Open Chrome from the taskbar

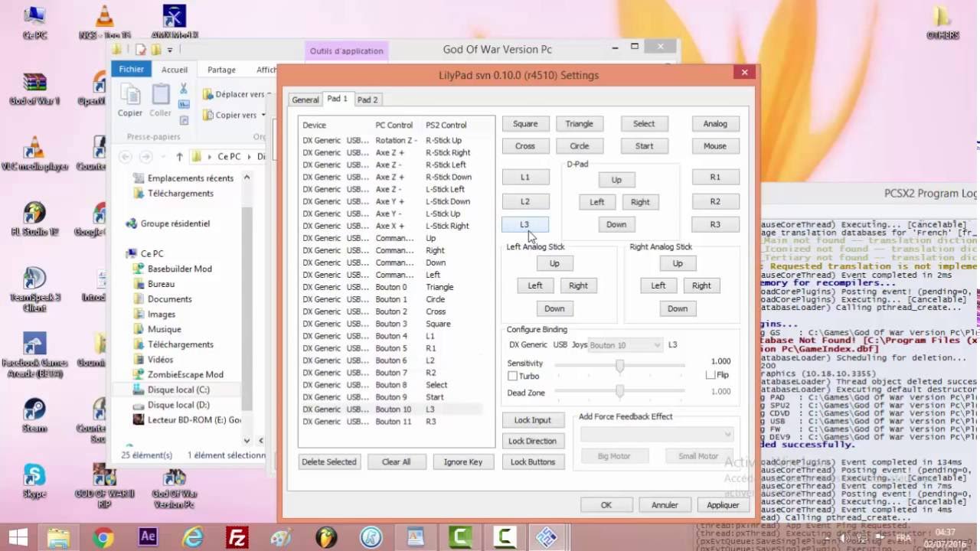(x=103, y=538)
